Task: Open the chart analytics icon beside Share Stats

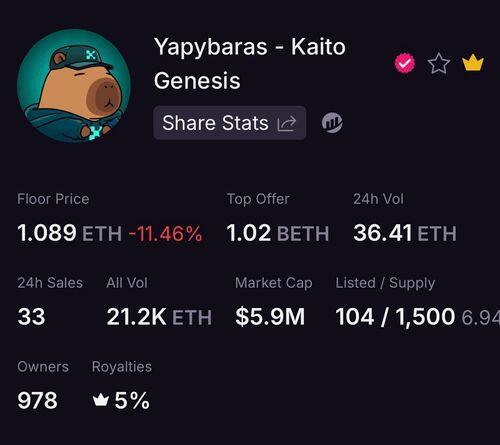Action: tap(332, 123)
